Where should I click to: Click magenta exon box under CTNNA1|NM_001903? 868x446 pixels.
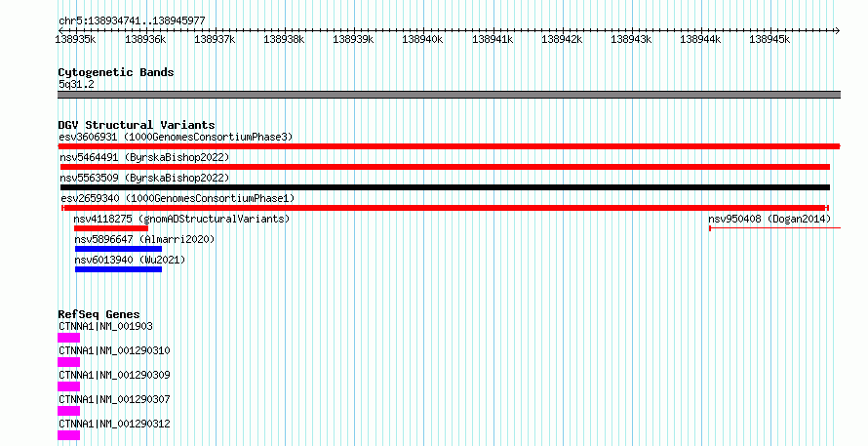click(x=68, y=338)
